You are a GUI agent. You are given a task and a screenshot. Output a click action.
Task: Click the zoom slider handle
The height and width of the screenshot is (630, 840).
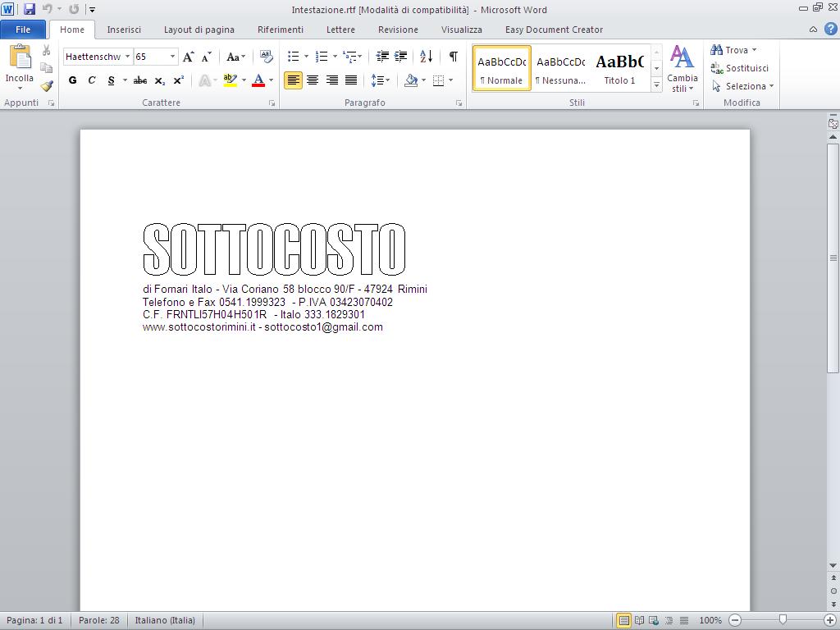[783, 620]
